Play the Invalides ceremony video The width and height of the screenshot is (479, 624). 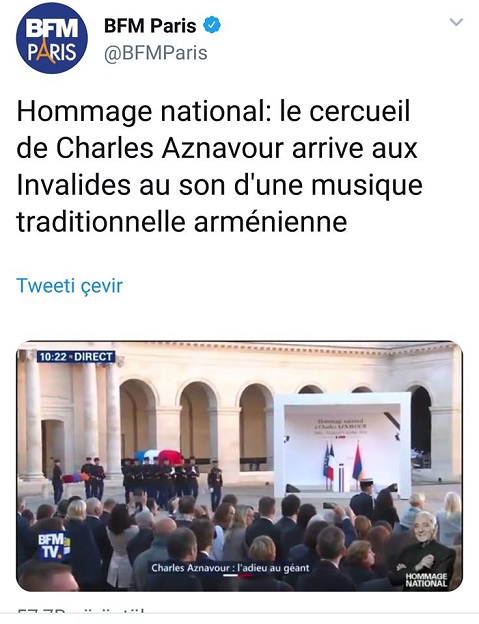click(239, 466)
